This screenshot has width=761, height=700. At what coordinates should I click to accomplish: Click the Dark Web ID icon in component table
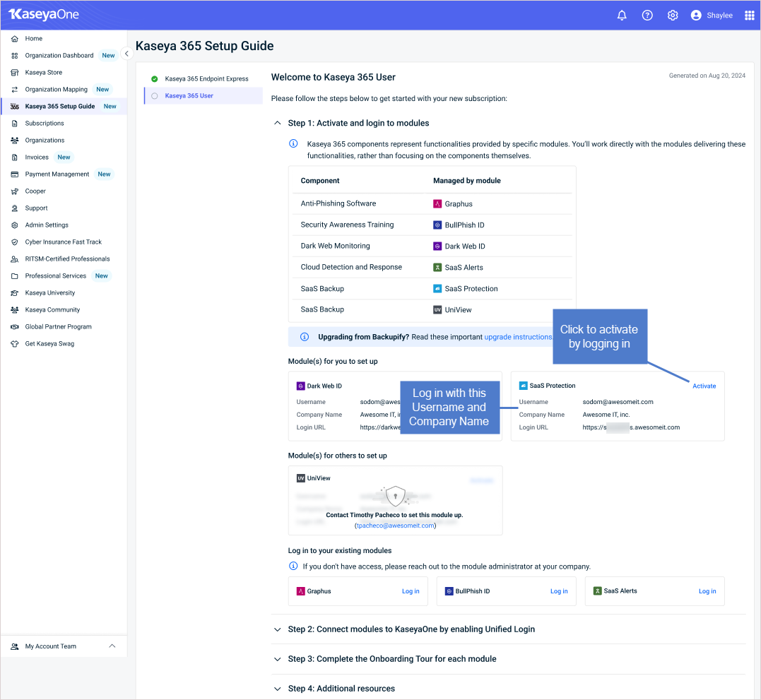point(437,247)
